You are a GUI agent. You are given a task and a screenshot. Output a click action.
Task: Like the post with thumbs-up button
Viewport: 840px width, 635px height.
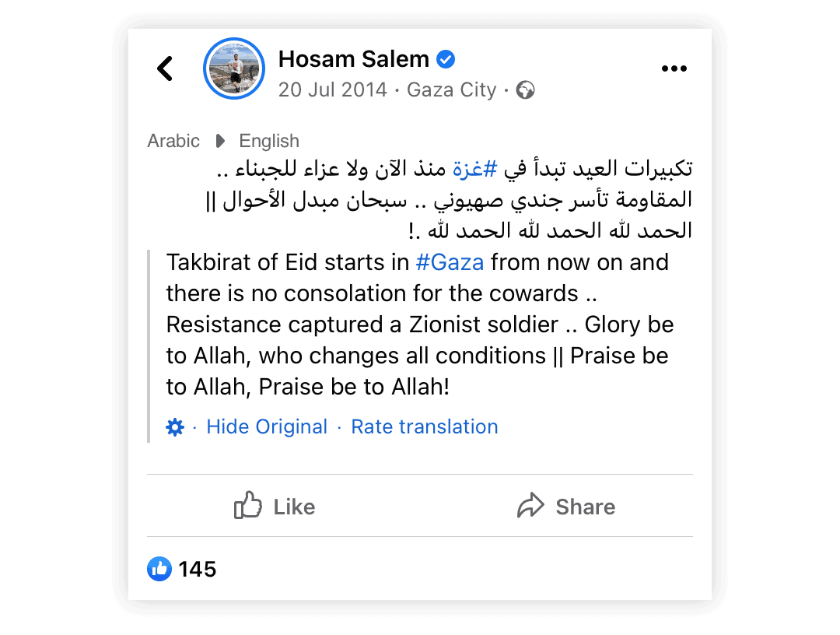click(275, 506)
